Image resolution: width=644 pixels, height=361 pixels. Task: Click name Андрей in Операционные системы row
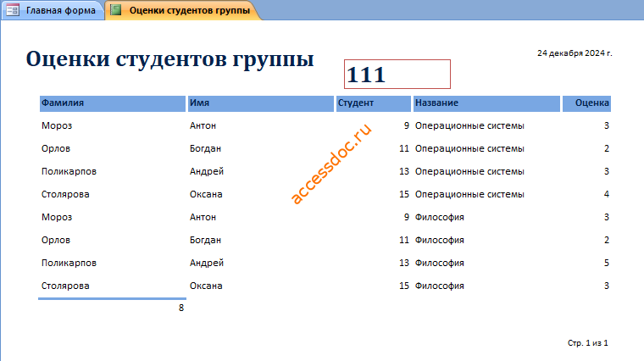(207, 172)
